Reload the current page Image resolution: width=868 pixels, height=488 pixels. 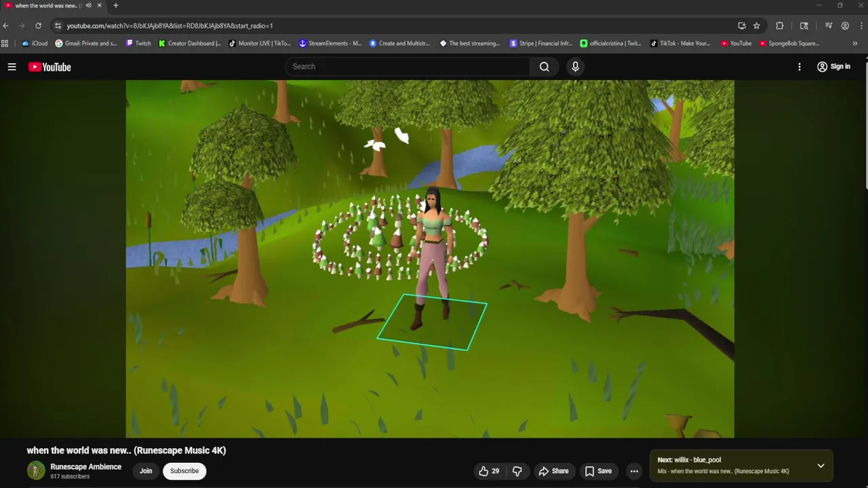[x=38, y=26]
